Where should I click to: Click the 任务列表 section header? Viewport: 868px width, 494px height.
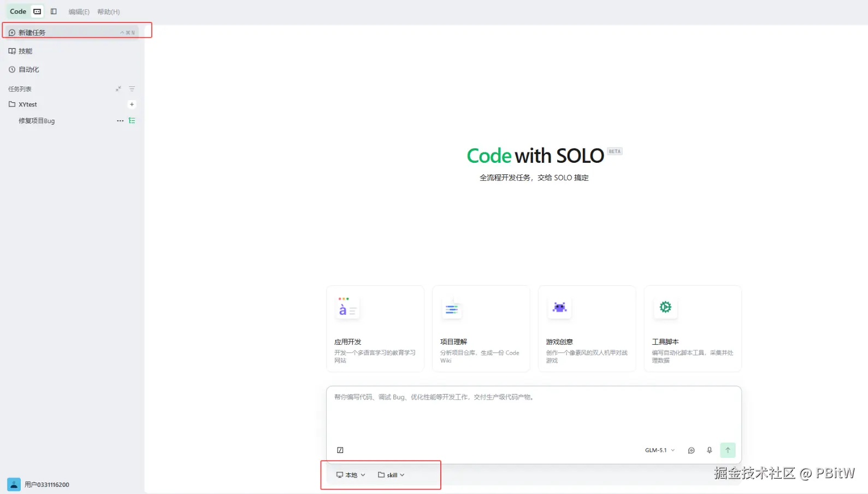pyautogui.click(x=20, y=89)
